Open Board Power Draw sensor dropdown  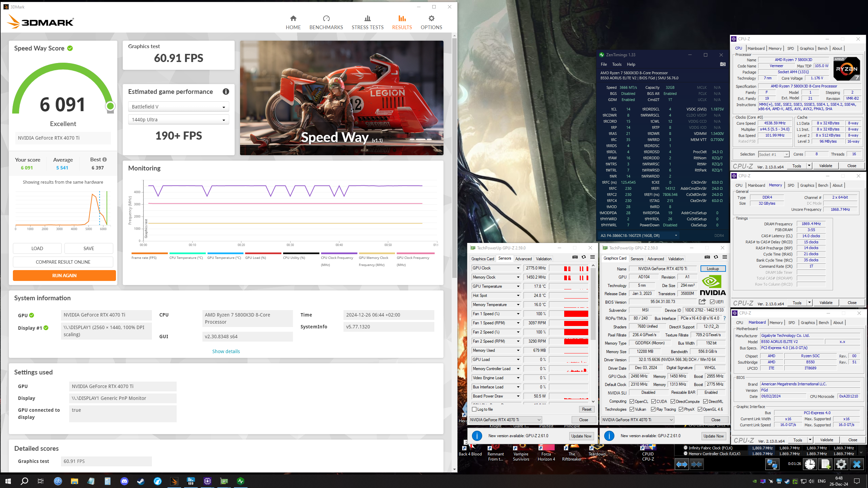(518, 396)
